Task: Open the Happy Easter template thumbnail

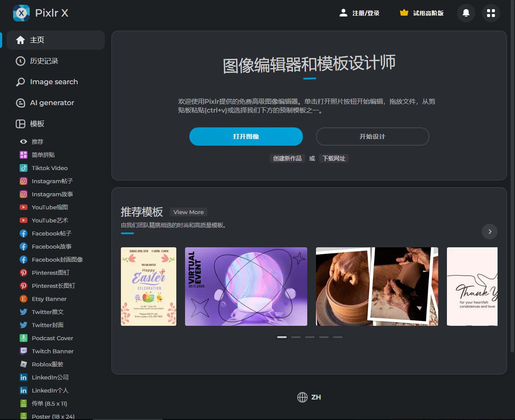Action: [148, 287]
